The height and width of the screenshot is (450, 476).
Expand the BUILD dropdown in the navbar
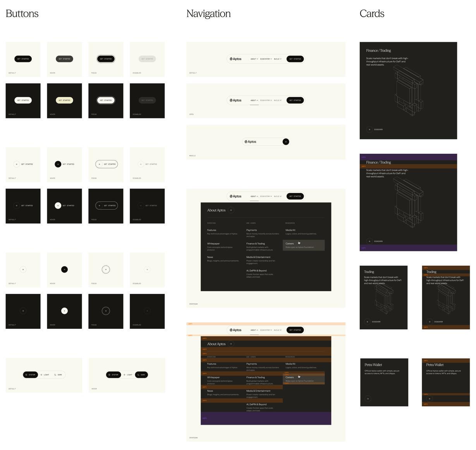coord(277,59)
